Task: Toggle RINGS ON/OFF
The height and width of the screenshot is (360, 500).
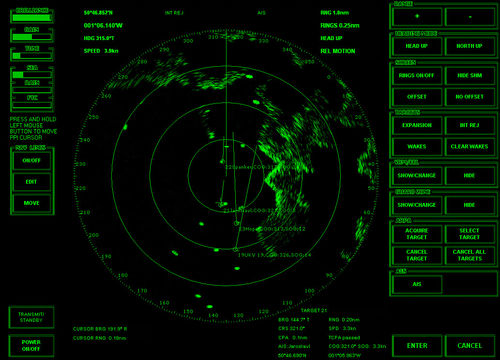Action: pyautogui.click(x=417, y=75)
